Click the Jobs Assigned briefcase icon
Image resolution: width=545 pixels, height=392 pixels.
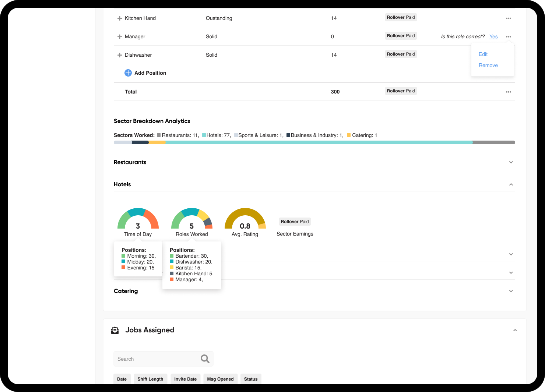(115, 331)
